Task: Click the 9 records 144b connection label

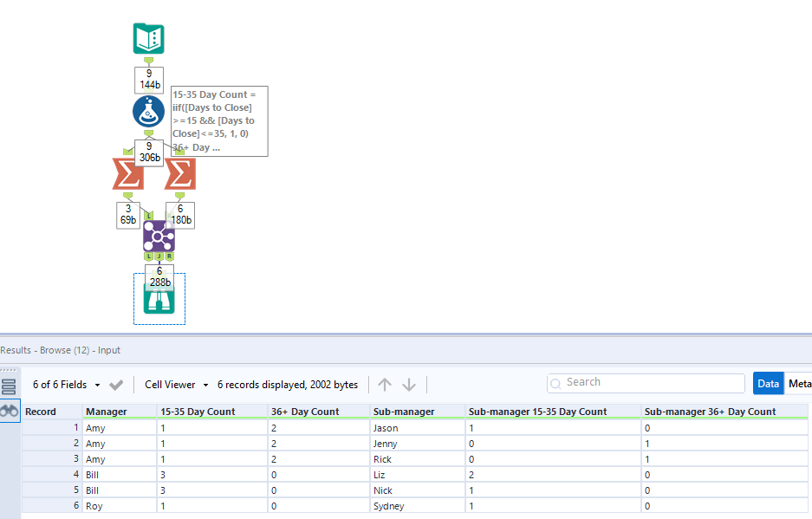Action: (149, 79)
